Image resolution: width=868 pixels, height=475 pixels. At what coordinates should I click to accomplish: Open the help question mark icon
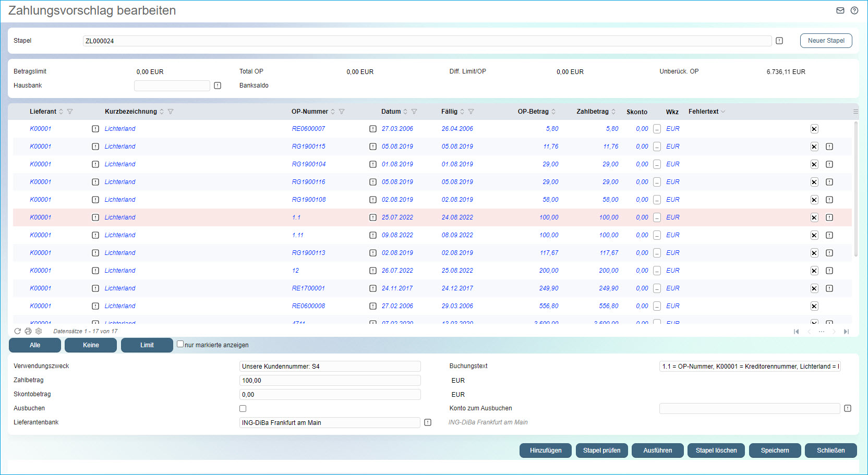[854, 10]
